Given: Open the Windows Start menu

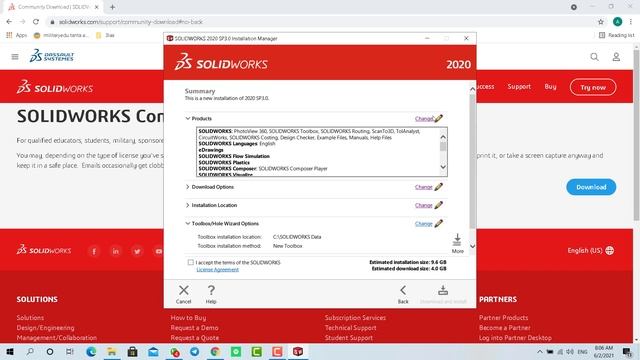Looking at the screenshot, I should click(10, 351).
